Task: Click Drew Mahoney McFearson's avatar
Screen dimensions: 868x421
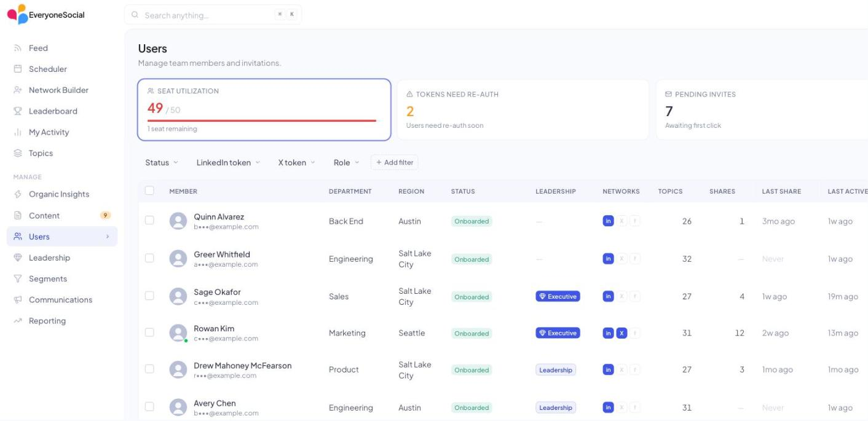Action: point(178,369)
